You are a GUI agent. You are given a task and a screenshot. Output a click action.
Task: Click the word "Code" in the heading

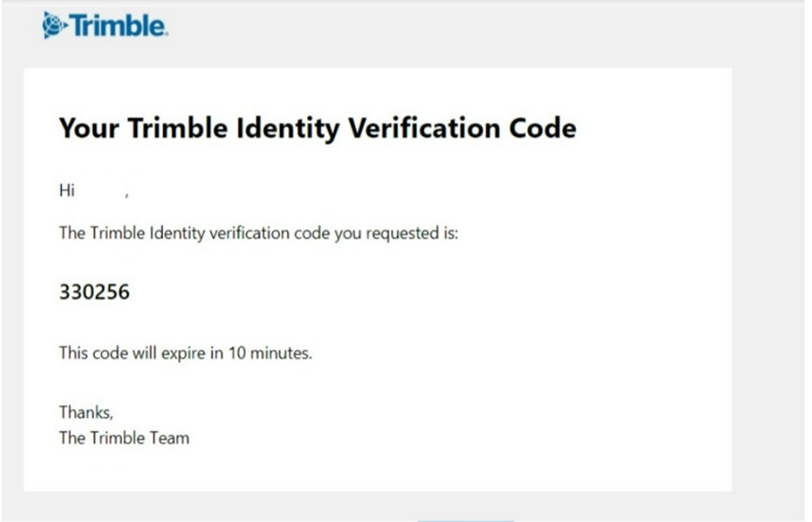click(543, 128)
